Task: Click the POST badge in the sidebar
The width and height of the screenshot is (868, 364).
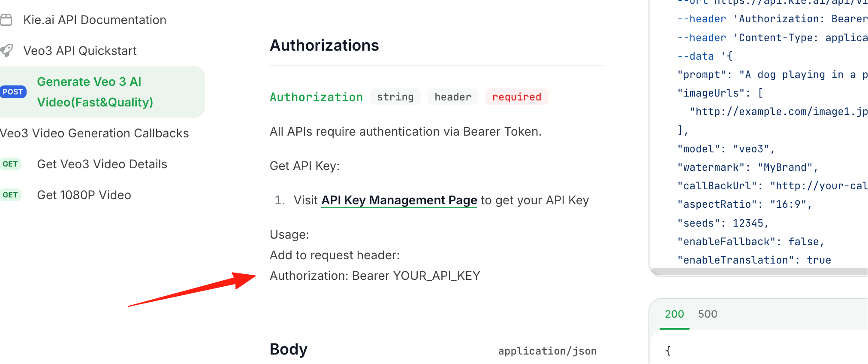Action: pos(13,92)
